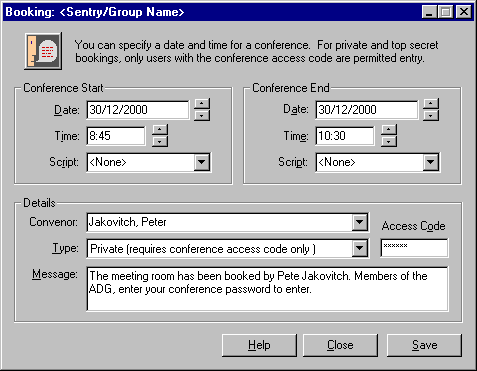This screenshot has width=477, height=371.
Task: Decrease the Conference Start time with down arrow
Action: (x=160, y=141)
